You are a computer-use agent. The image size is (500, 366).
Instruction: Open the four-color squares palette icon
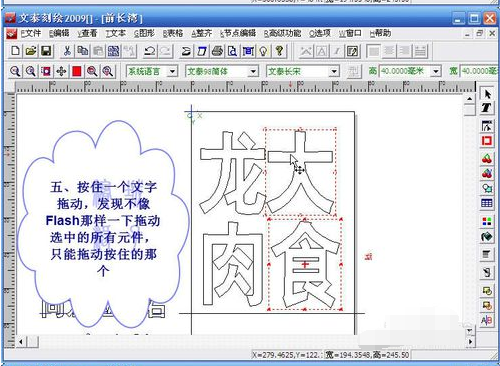(486, 221)
